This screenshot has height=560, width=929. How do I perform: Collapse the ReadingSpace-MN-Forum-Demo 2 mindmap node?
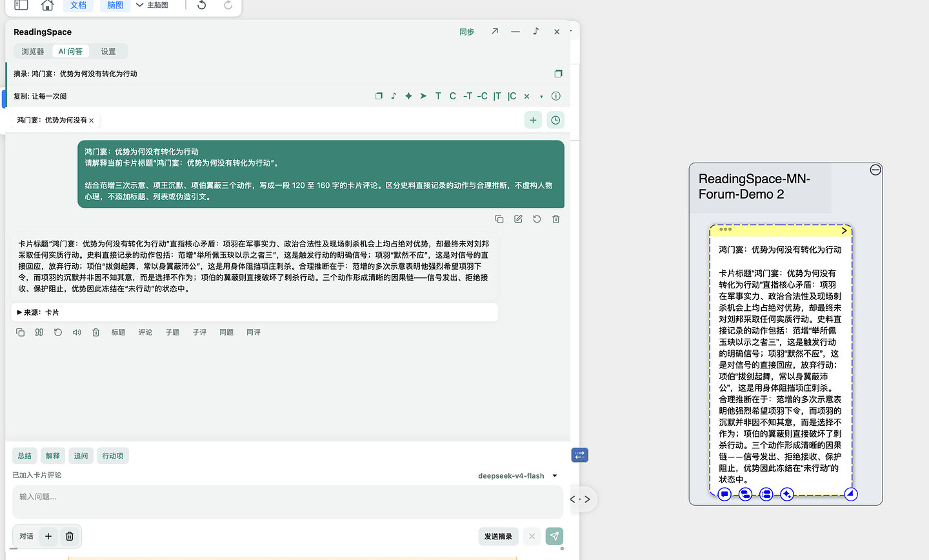tap(875, 170)
